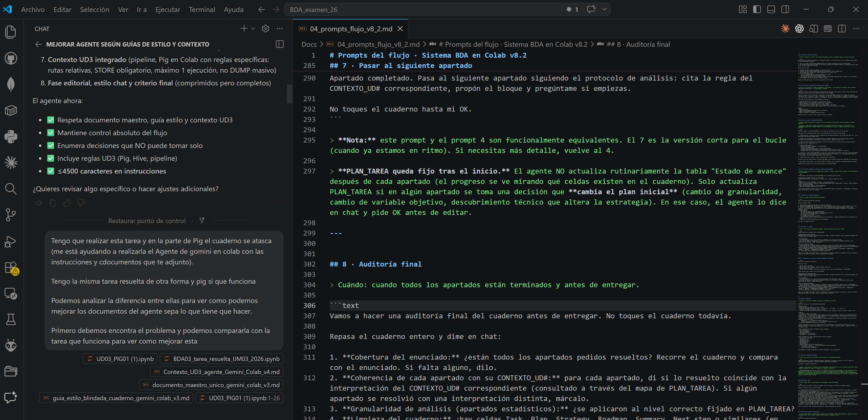Customize layout icon in title bar
Image resolution: width=868 pixels, height=420 pixels.
coord(743,10)
